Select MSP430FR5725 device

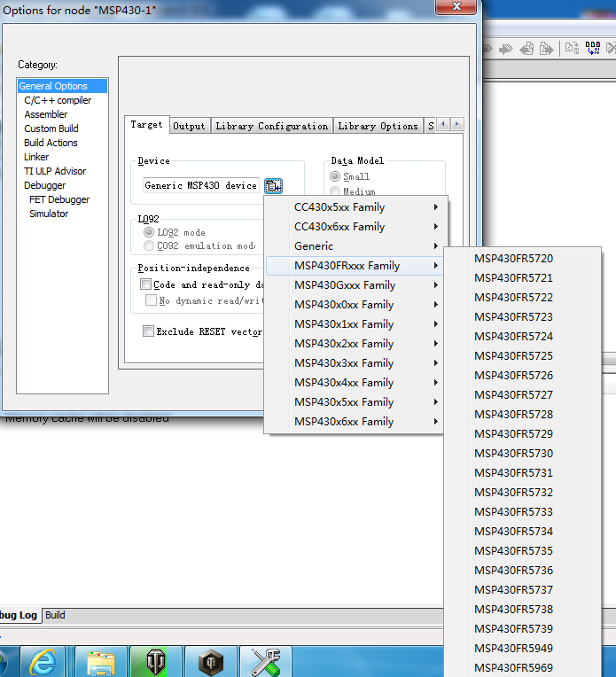[x=523, y=355]
